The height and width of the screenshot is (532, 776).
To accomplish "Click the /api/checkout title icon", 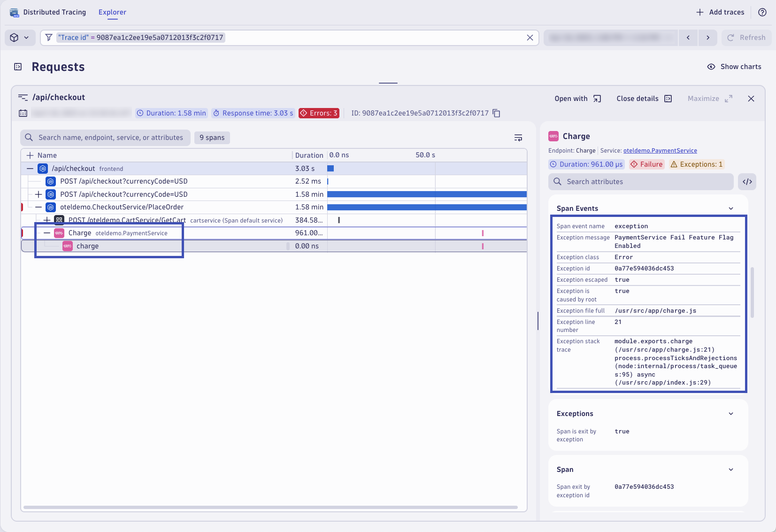I will [23, 97].
